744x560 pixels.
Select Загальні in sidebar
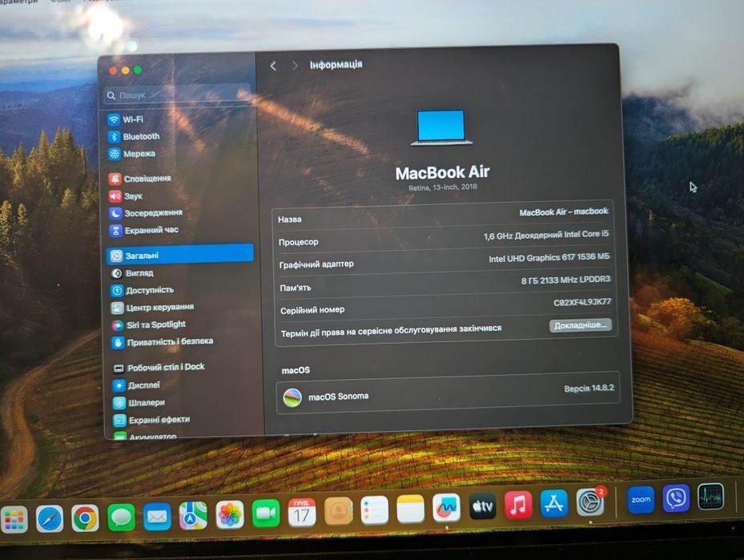(180, 255)
